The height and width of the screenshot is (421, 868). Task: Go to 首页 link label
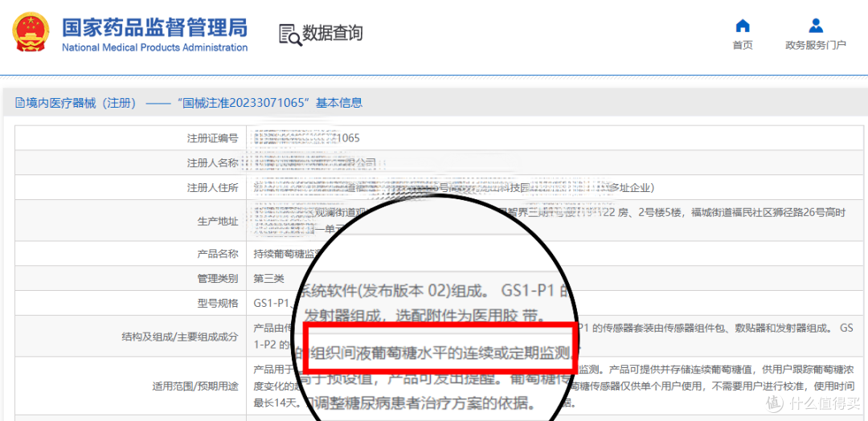[743, 45]
